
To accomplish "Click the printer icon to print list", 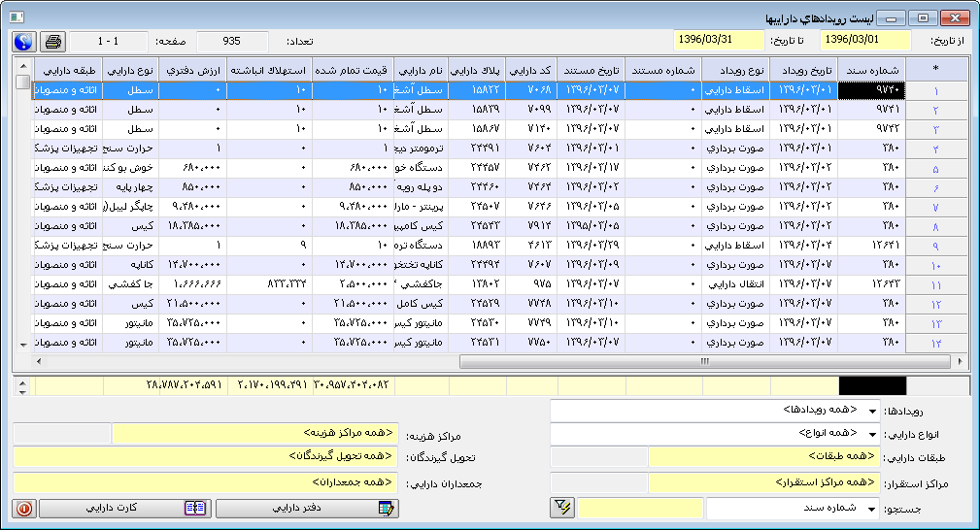I will point(53,42).
